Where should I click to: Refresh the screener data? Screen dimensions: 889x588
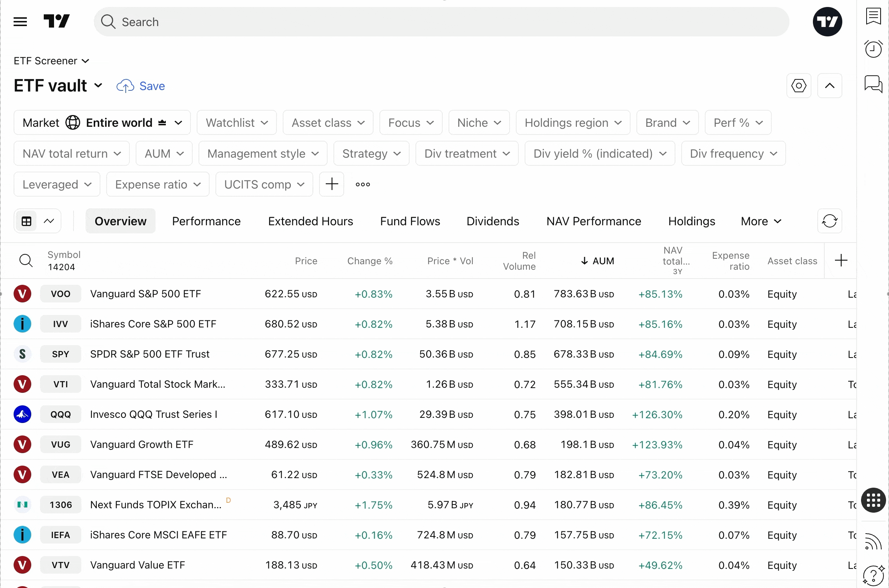829,221
